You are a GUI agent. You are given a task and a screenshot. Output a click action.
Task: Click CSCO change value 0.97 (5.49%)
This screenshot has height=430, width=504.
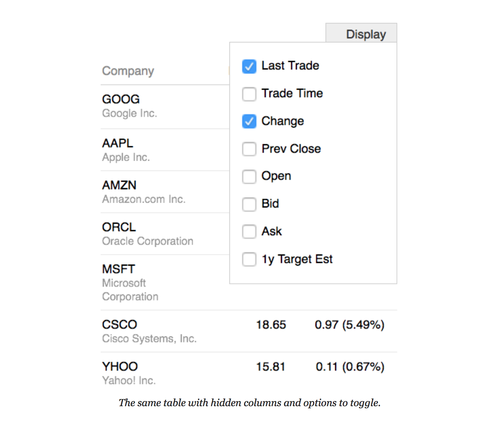point(349,325)
